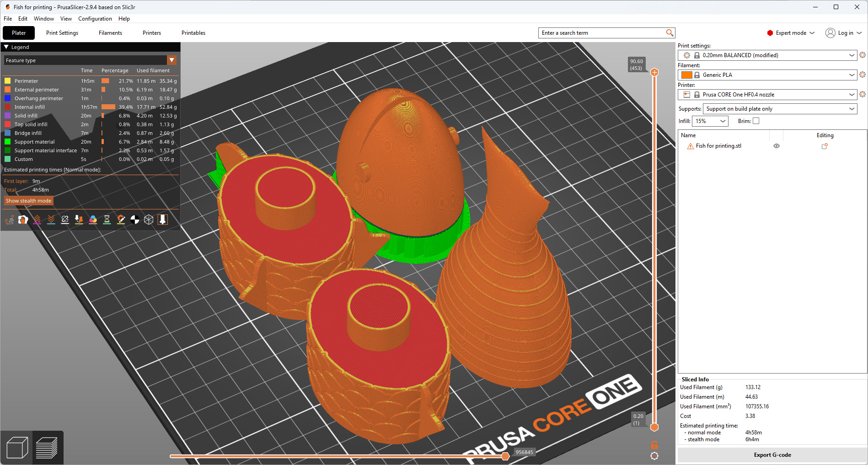Image resolution: width=868 pixels, height=465 pixels.
Task: Toggle Tool marker nozzle icon
Action: pos(163,220)
